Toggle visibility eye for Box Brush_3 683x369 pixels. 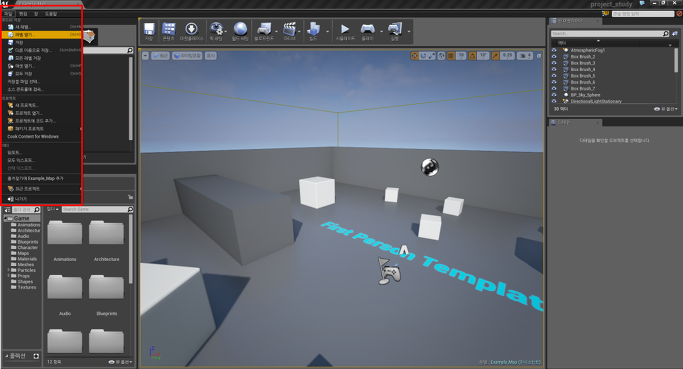click(554, 63)
